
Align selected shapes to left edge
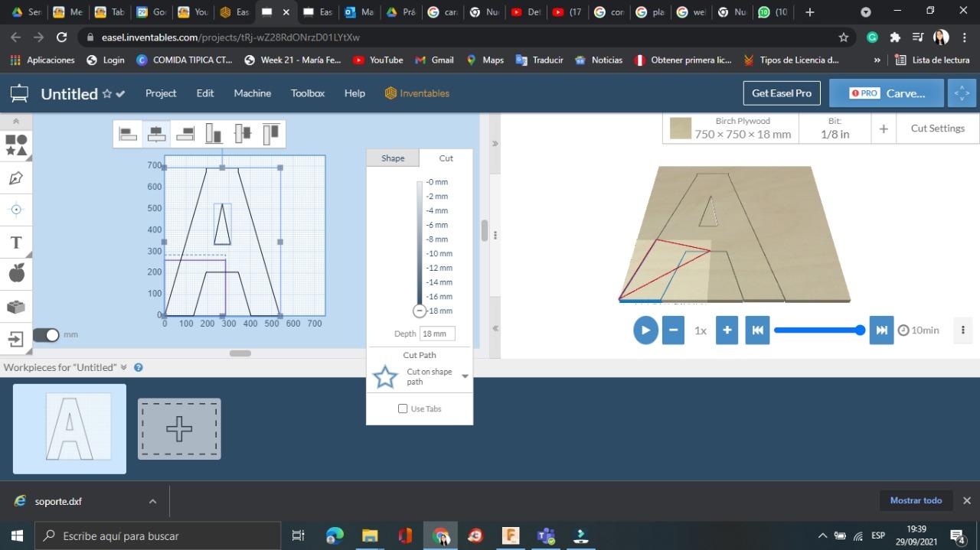(x=128, y=134)
